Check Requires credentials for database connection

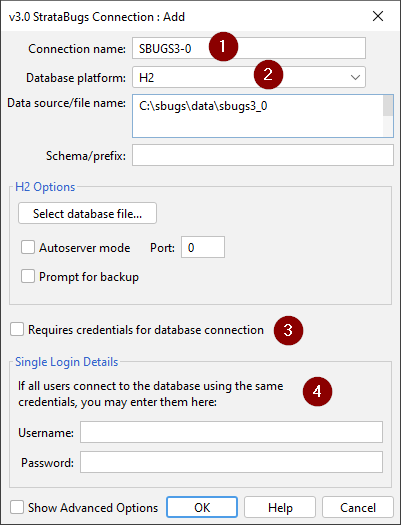pos(17,329)
